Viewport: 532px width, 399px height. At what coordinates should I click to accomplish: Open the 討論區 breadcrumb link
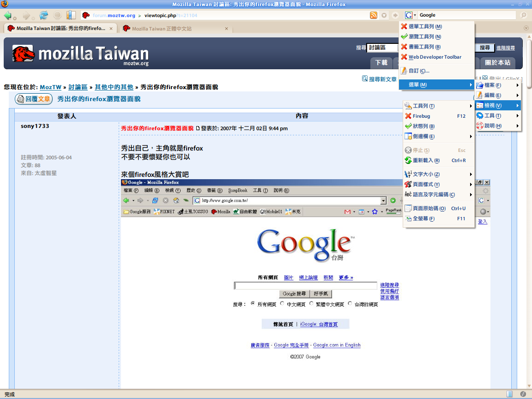(78, 87)
